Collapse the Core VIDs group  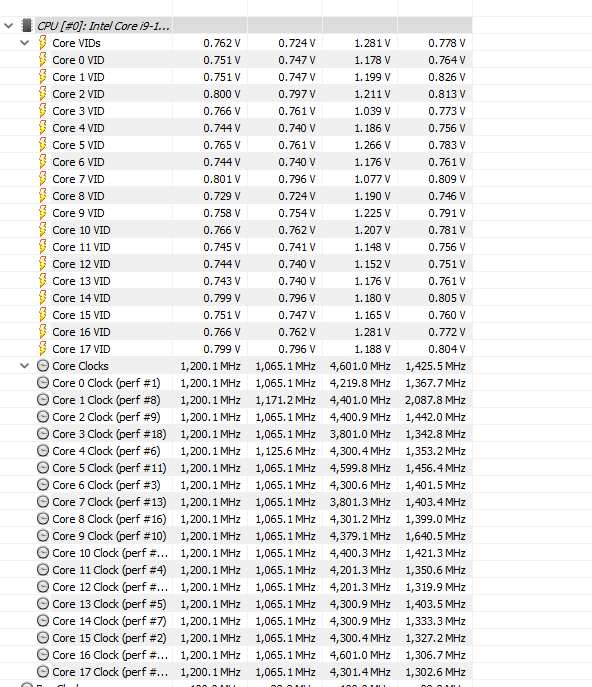pos(25,43)
